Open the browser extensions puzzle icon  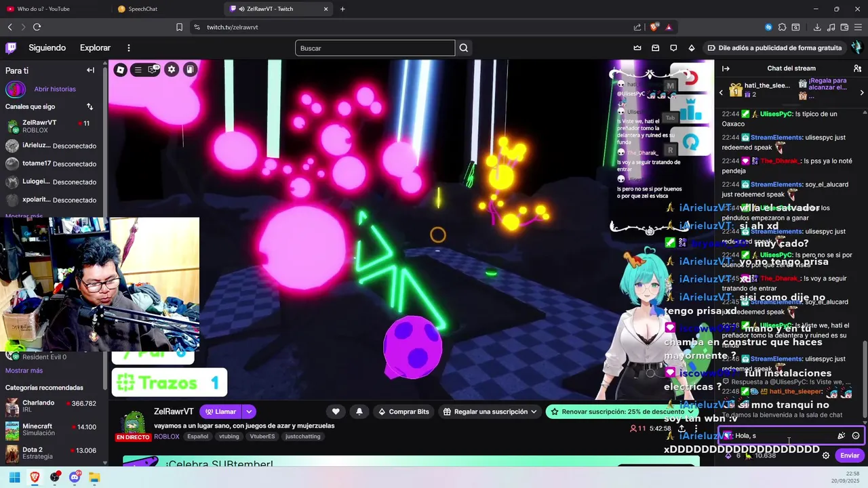pos(782,27)
